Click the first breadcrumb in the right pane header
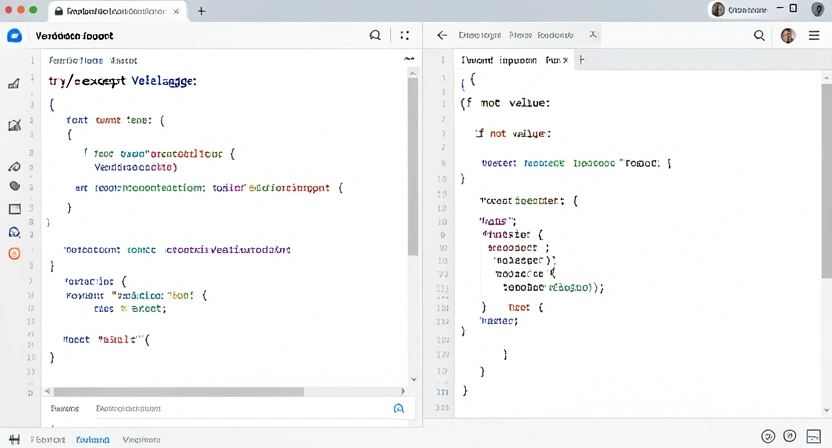The image size is (832, 448). pyautogui.click(x=480, y=35)
